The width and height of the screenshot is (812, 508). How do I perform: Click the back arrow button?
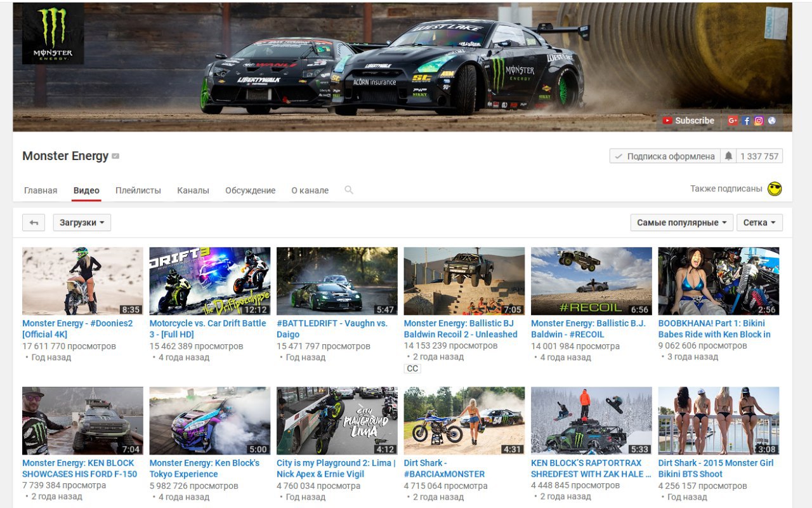point(34,223)
